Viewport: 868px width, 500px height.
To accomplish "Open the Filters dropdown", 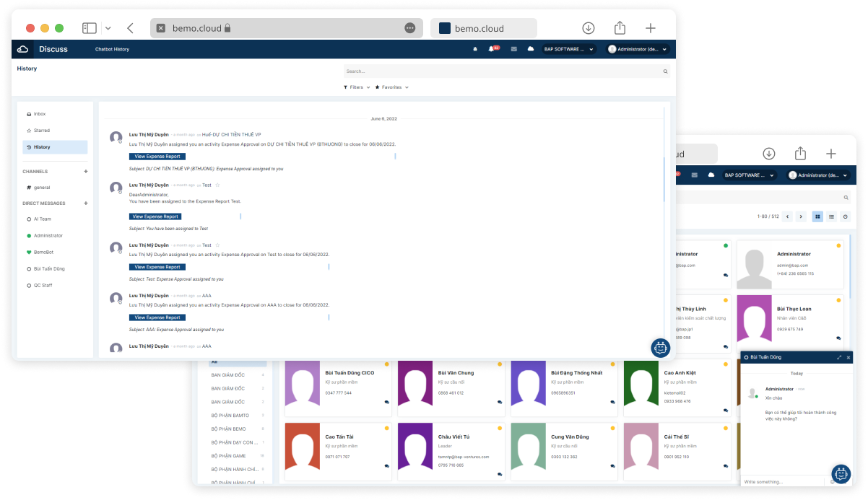I will tap(357, 87).
